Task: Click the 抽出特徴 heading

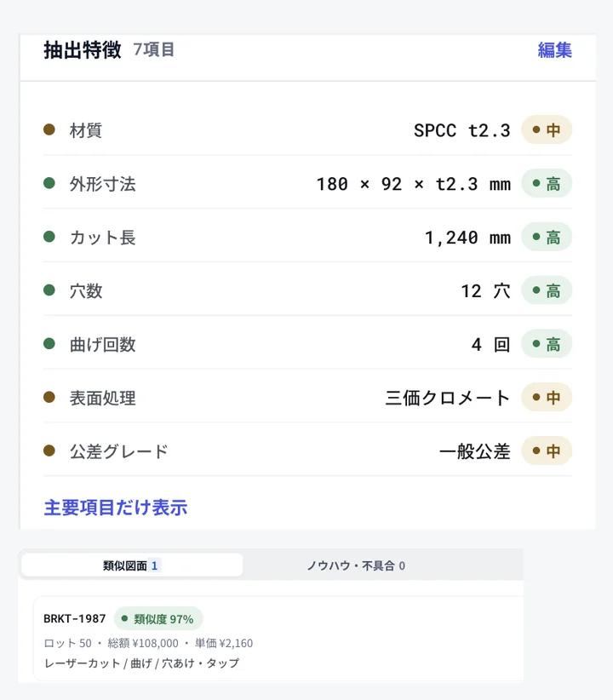Action: click(x=82, y=50)
